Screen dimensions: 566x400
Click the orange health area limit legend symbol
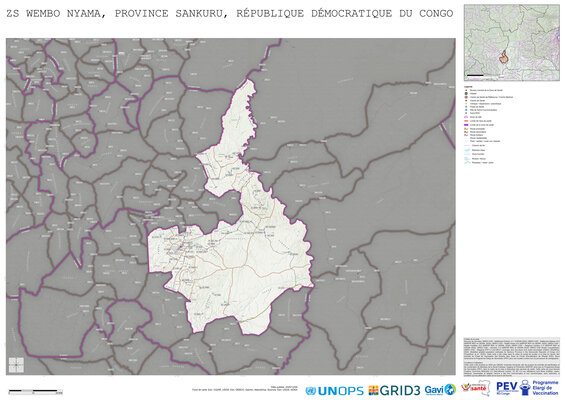pos(466,121)
